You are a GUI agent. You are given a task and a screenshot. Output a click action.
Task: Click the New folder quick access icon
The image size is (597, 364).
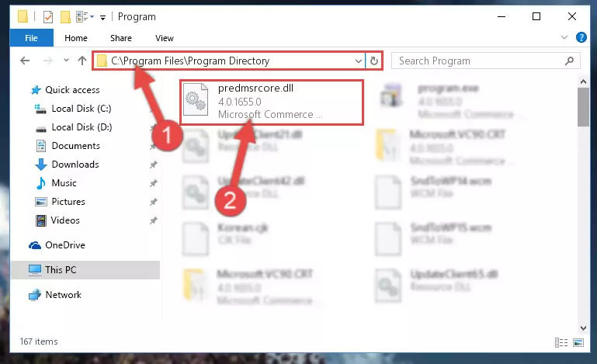[x=65, y=17]
